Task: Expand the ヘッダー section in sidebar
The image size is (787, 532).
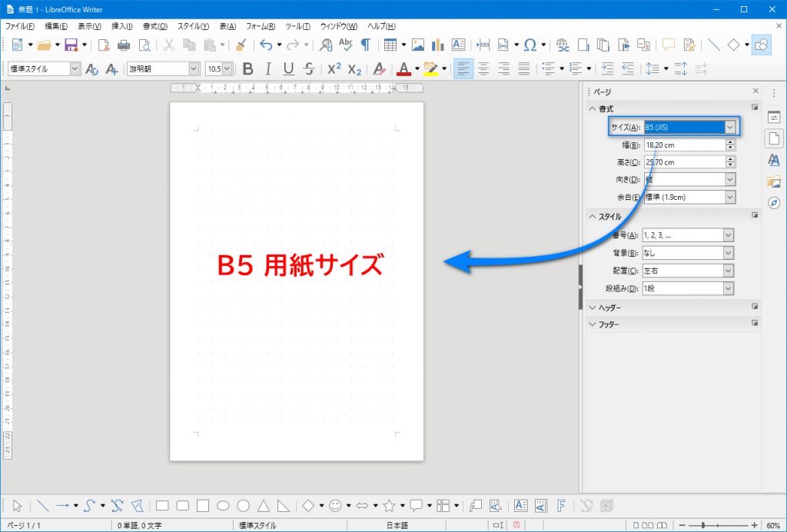Action: point(609,308)
